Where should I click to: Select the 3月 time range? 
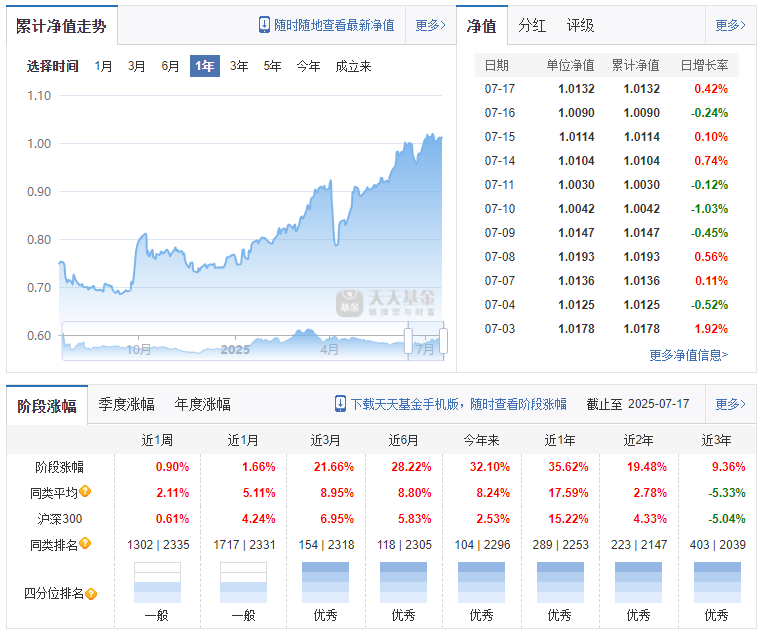click(137, 66)
